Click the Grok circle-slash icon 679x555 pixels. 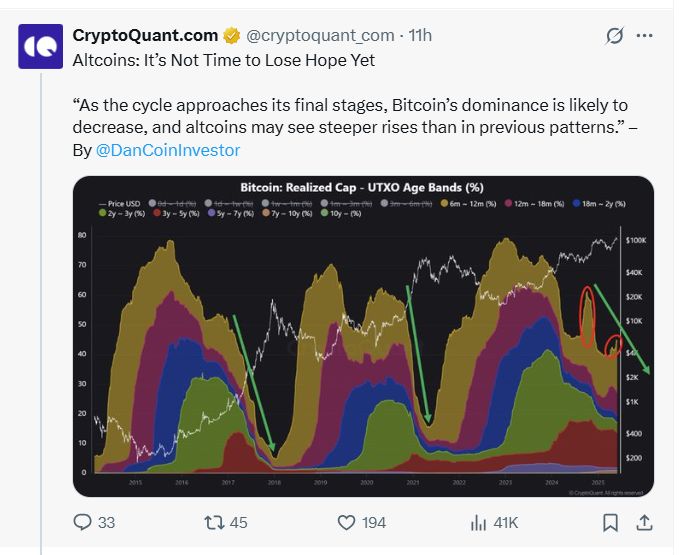[x=614, y=36]
